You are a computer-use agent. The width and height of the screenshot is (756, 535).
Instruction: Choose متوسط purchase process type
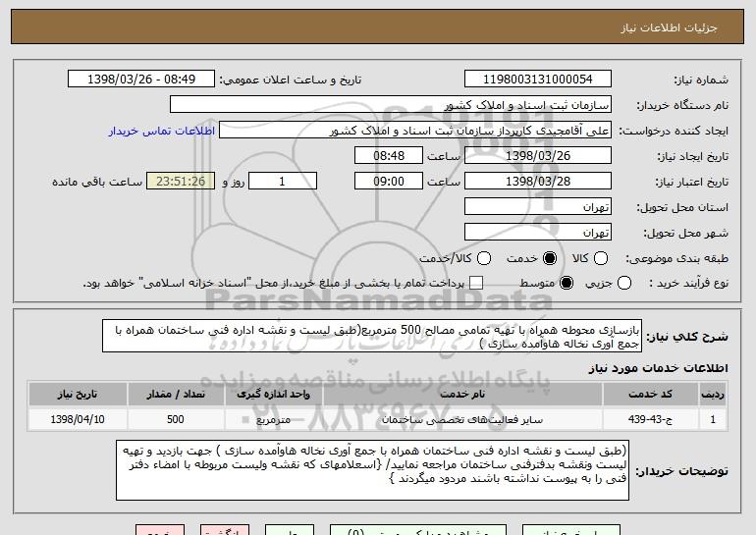coord(567,283)
